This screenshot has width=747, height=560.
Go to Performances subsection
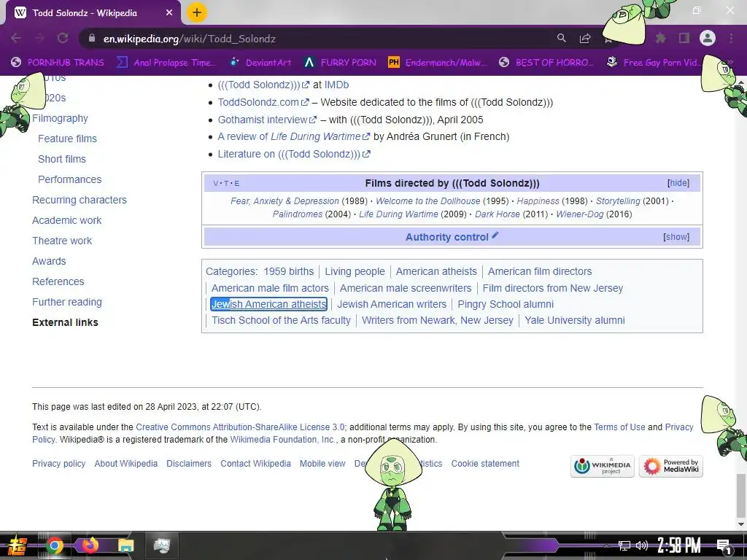69,179
